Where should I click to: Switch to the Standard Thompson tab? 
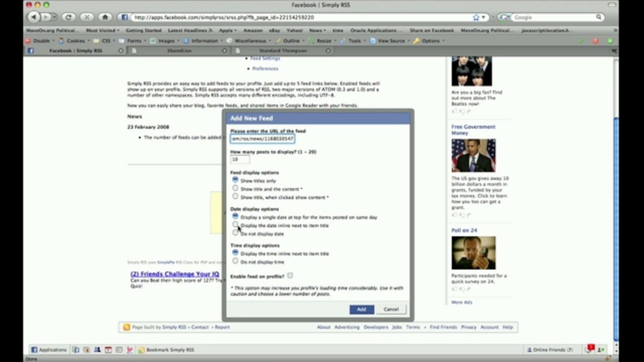[x=283, y=51]
